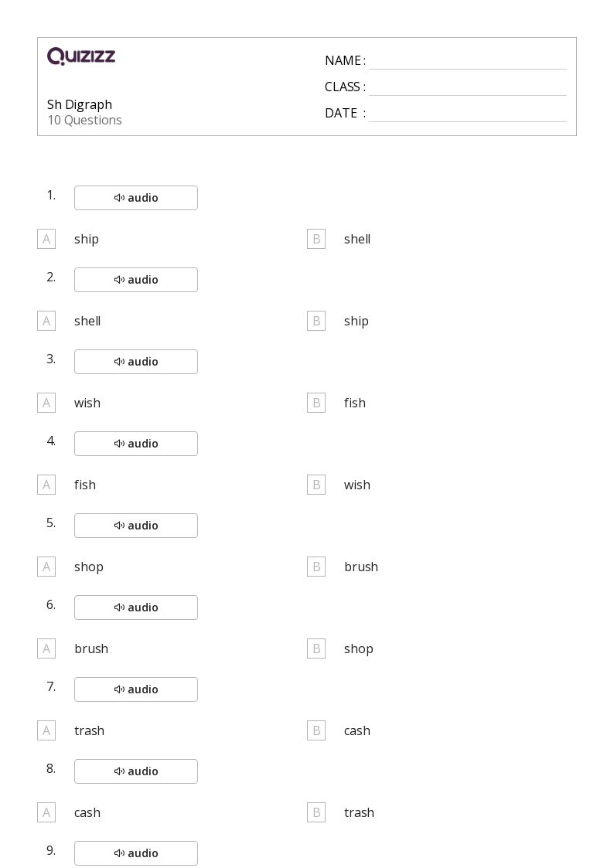Click the speaker icon on question 7
Image resolution: width=614 pixels, height=868 pixels.
point(119,689)
